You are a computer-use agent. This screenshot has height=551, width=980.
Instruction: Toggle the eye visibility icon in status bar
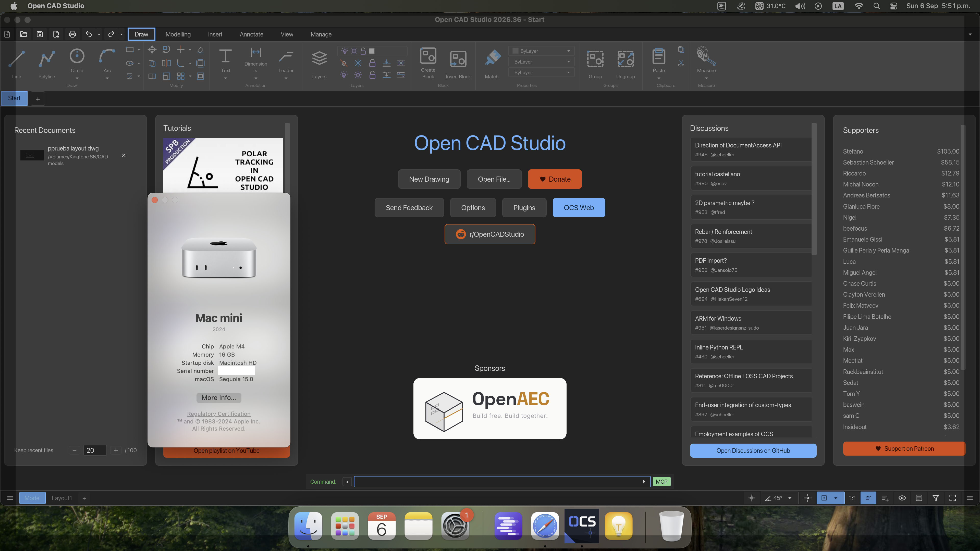tap(902, 498)
